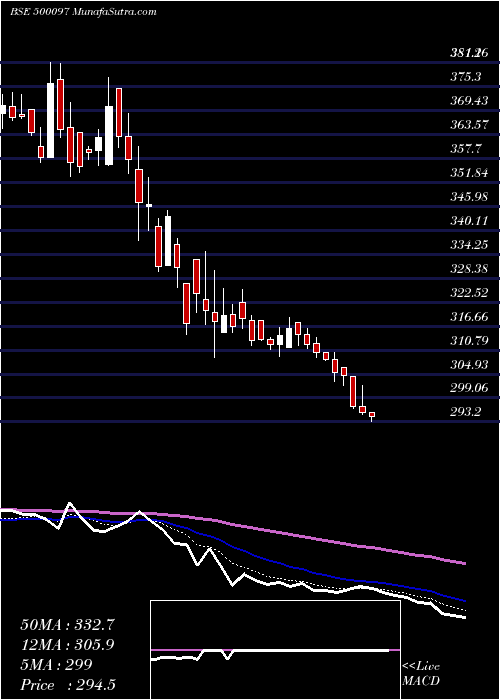Viewport: 500px width, 700px height.
Task: Click the 375.3 price axis label
Action: (465, 77)
